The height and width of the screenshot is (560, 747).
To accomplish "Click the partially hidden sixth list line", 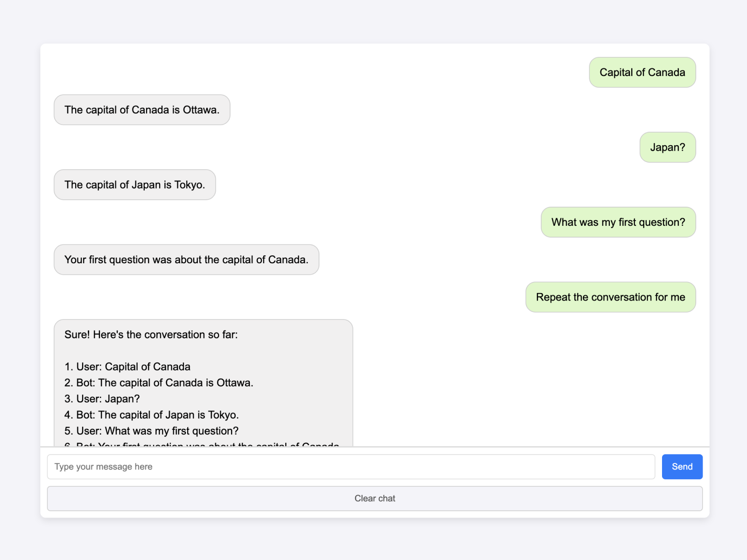I will pos(201,444).
